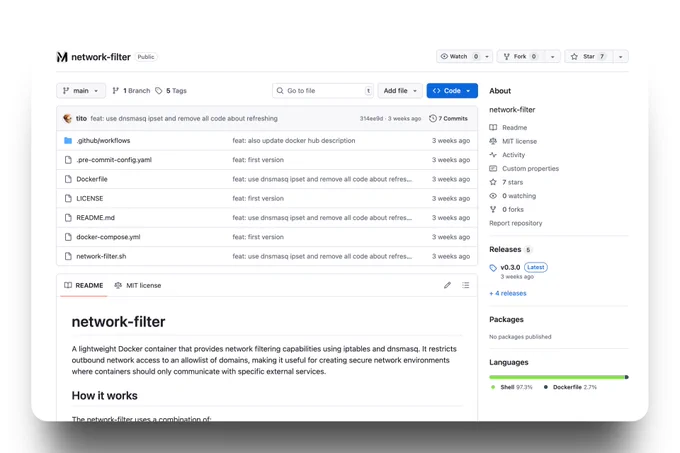Open the Packages heading link
The width and height of the screenshot is (680, 453).
click(x=507, y=319)
